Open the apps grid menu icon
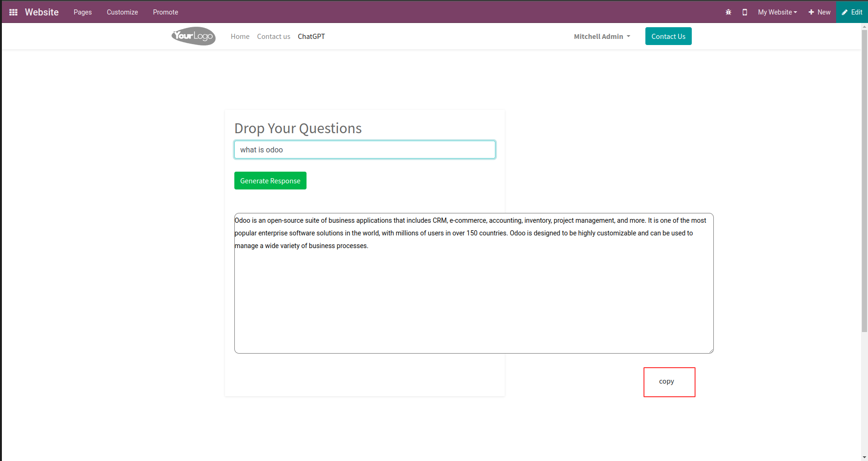The image size is (868, 461). click(13, 12)
